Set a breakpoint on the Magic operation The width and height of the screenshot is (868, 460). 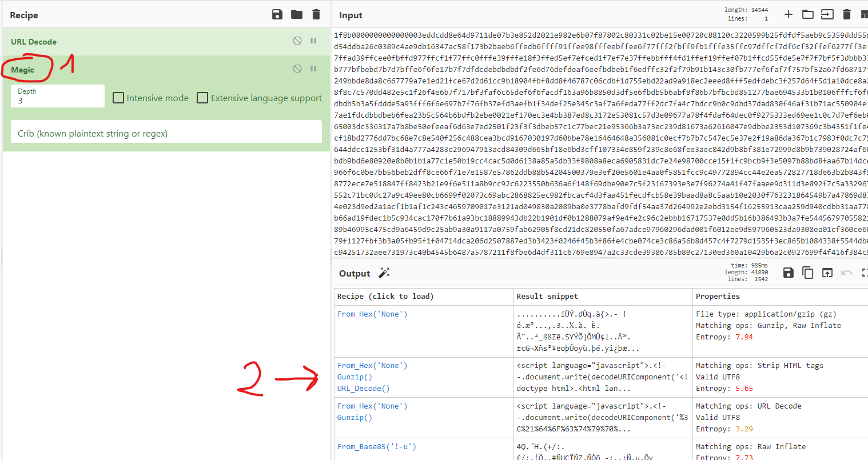[313, 68]
